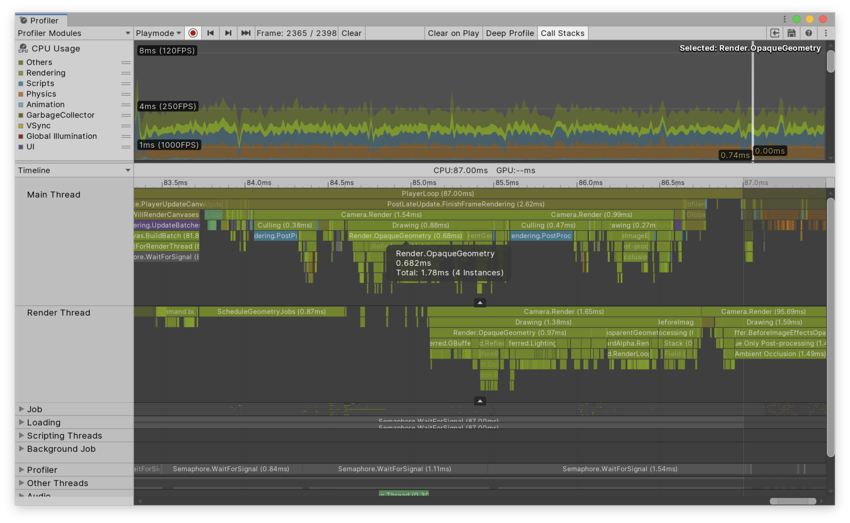The image size is (850, 523).
Task: Collapse the Render Thread with arrow button
Action: pos(480,401)
